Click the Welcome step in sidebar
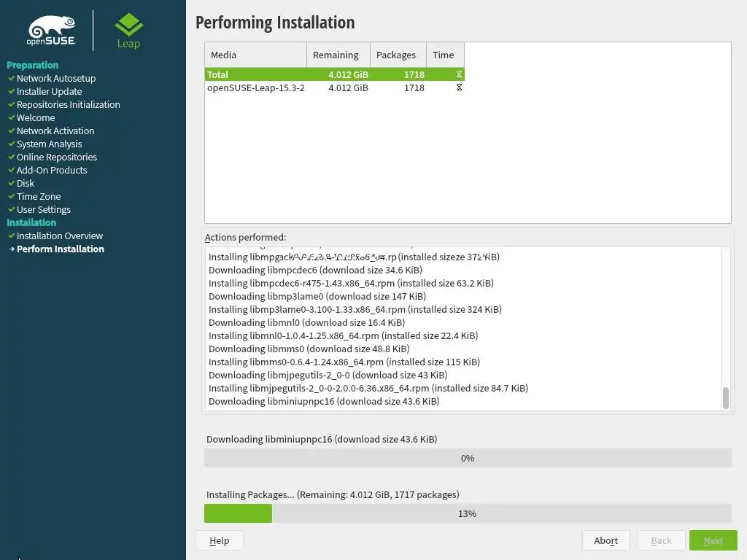747x560 pixels. (36, 117)
